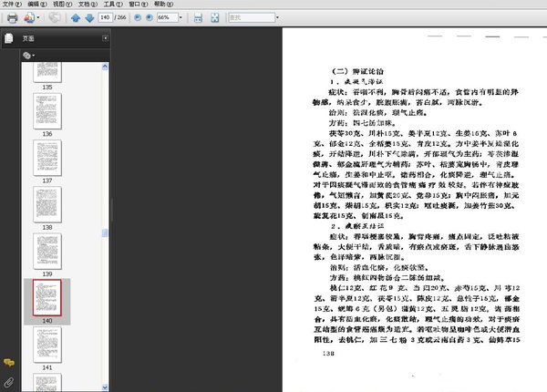This screenshot has height=392, width=547.
Task: Select page thumbnail 138
Action: coord(47,204)
